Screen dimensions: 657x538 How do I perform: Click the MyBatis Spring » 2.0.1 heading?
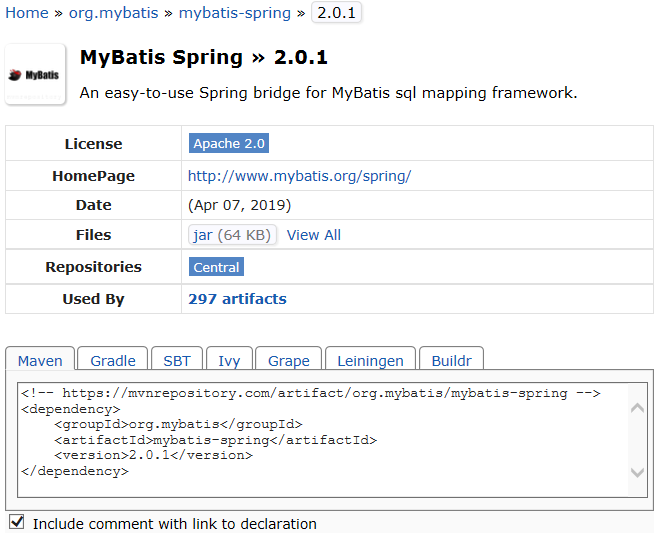204,57
